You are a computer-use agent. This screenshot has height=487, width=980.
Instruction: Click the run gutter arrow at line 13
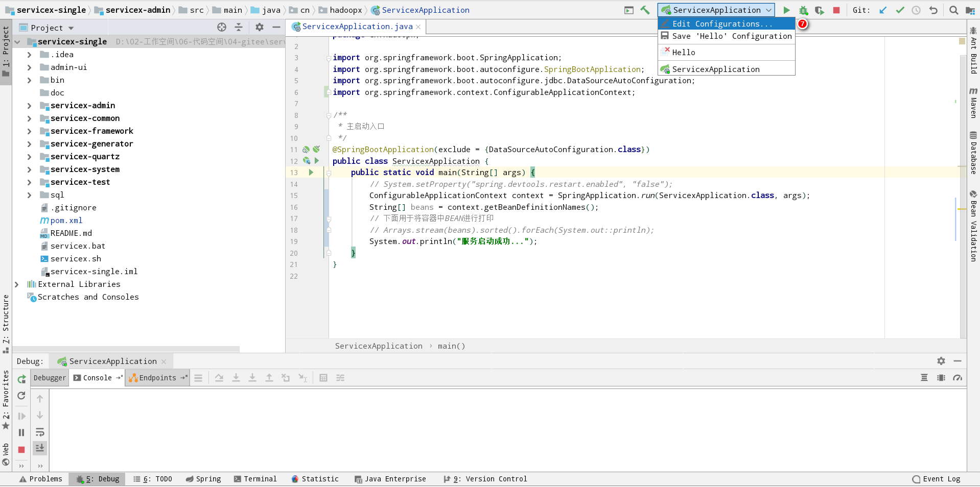[x=311, y=173]
